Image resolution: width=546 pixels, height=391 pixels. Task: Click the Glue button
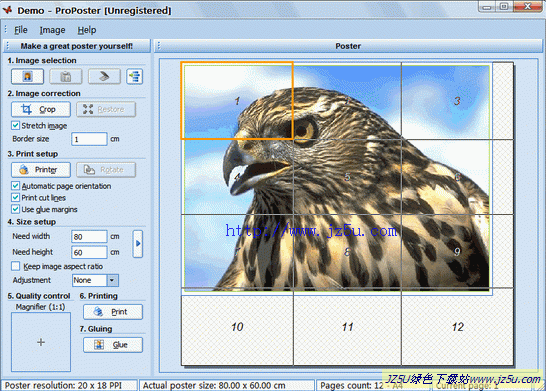[x=113, y=345]
